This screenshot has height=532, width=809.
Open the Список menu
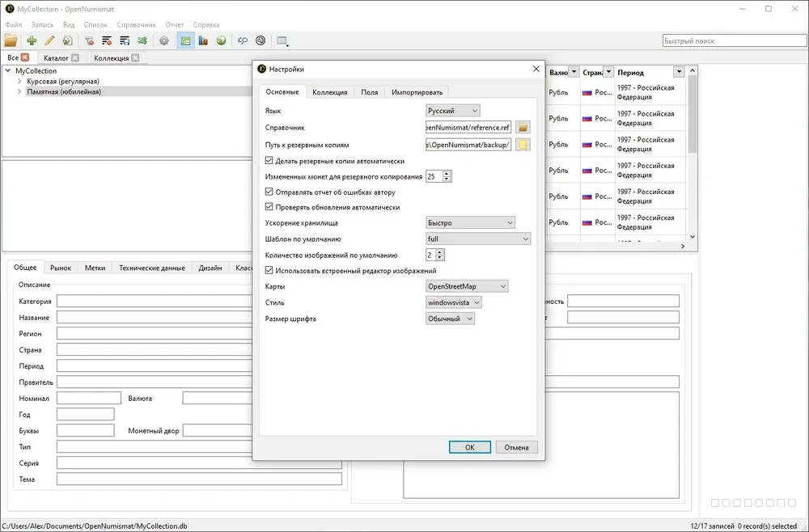[x=95, y=25]
